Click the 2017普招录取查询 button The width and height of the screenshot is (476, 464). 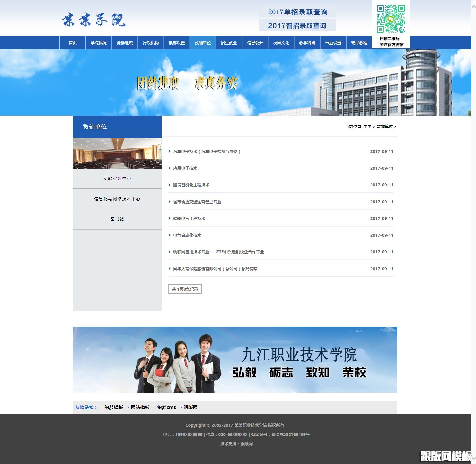pyautogui.click(x=298, y=25)
